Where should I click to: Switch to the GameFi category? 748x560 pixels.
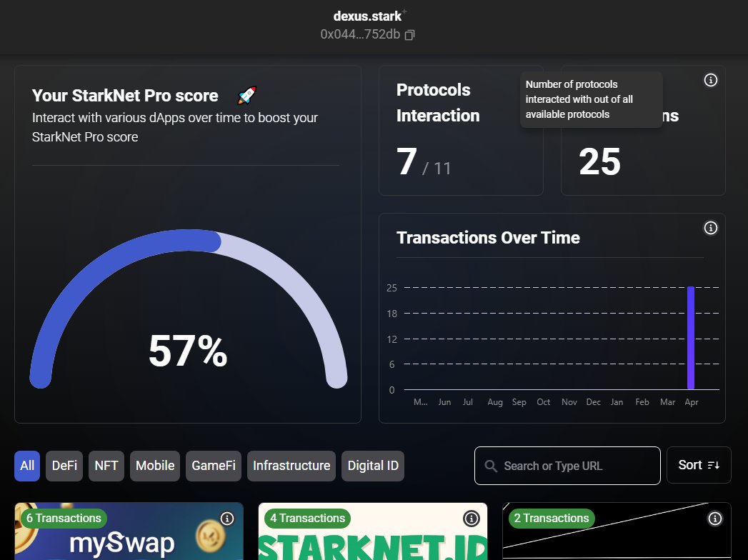(x=213, y=466)
